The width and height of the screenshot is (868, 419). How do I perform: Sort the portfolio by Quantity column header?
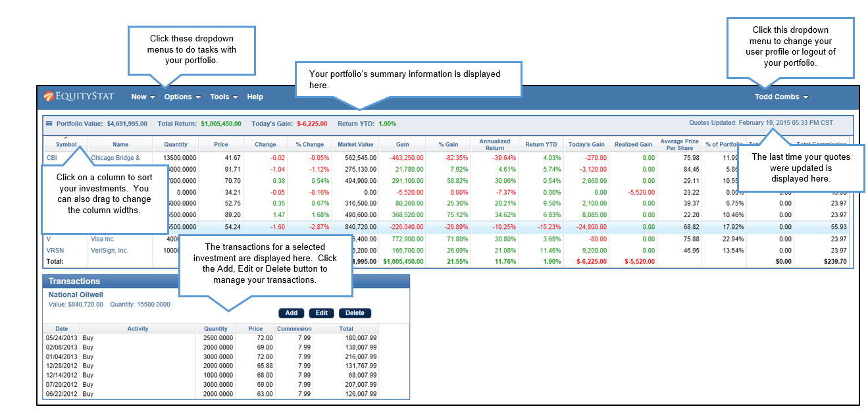coord(176,144)
